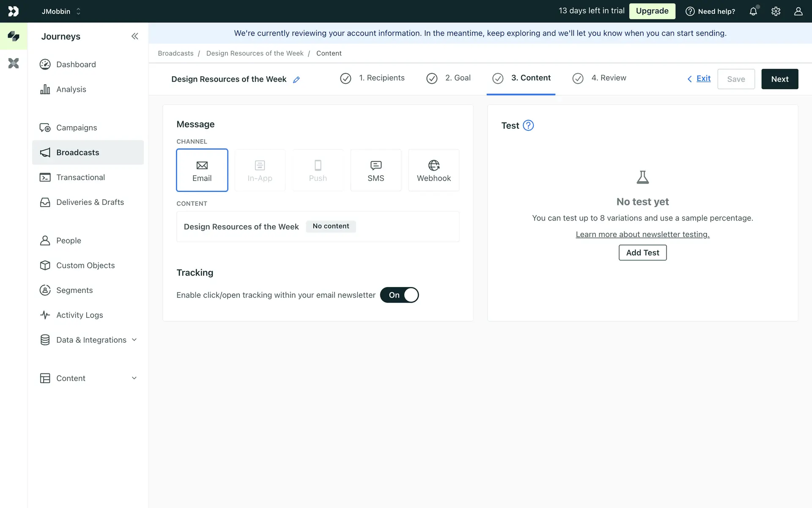The width and height of the screenshot is (812, 508).
Task: Click Test help question mark icon
Action: click(x=528, y=125)
